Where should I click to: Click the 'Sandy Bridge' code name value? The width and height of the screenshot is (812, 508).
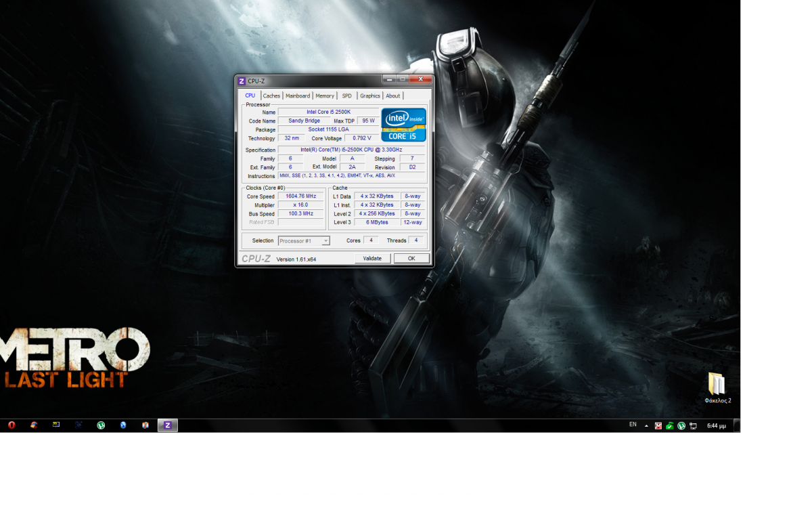(x=304, y=121)
